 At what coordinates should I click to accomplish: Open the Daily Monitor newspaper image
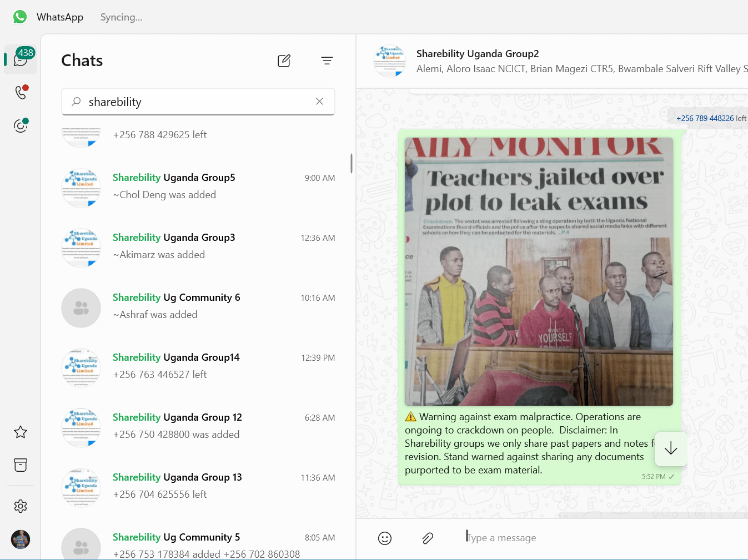[x=539, y=271]
